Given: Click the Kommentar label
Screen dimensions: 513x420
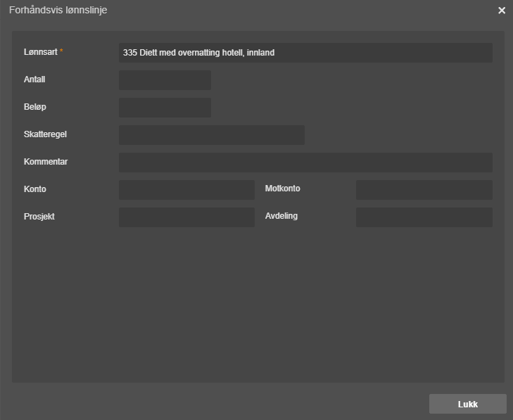Looking at the screenshot, I should (46, 162).
